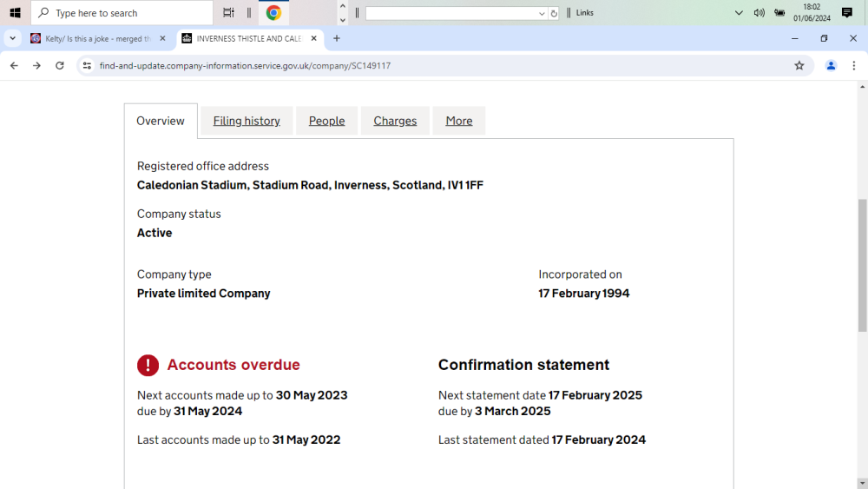
Task: Go forward in browser history
Action: point(36,65)
